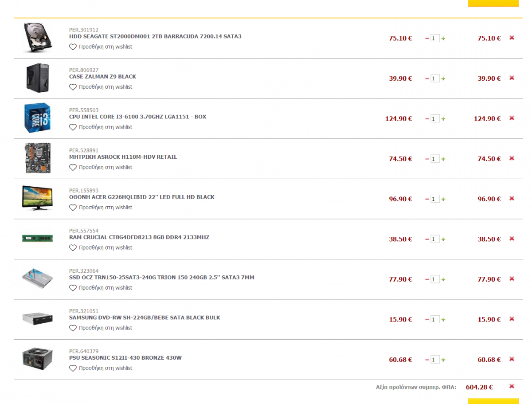This screenshot has height=404, width=532.
Task: Increase the Samsung DVD-RW quantity
Action: pos(443,320)
